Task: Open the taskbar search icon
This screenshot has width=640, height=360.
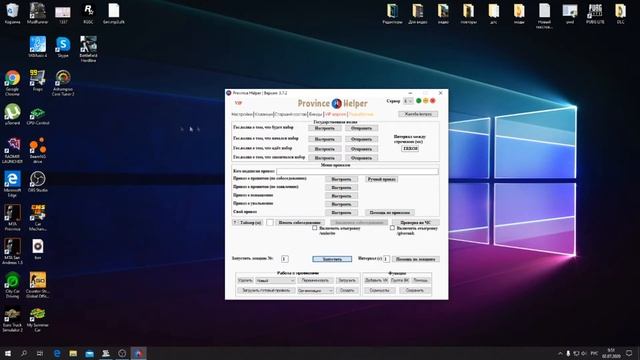Action: [x=24, y=353]
